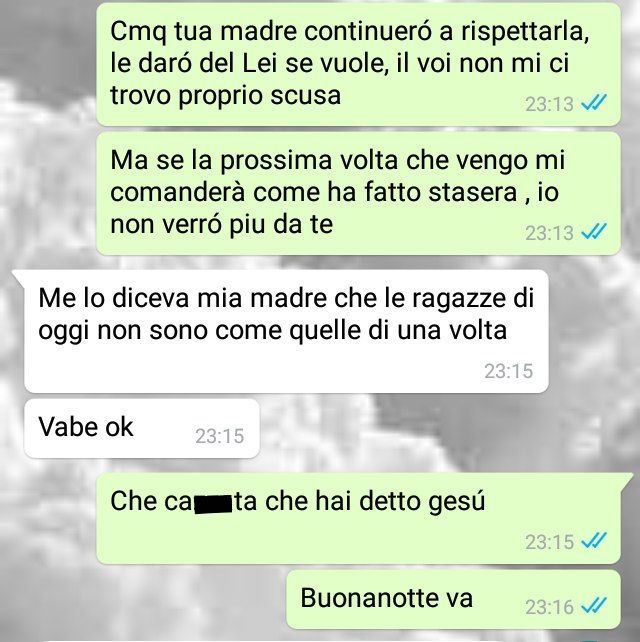Tap the 23:13 timestamp on first message

coord(549,104)
